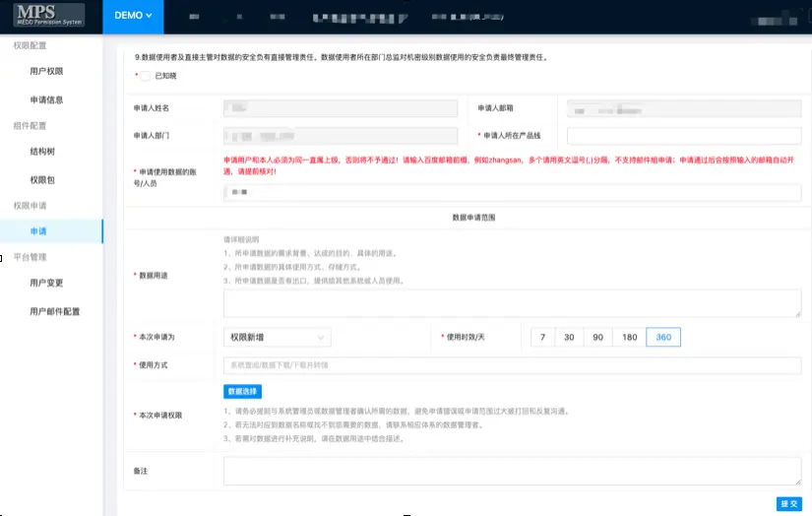Open 结构树 in sidebar
This screenshot has width=812, height=516.
(x=42, y=152)
